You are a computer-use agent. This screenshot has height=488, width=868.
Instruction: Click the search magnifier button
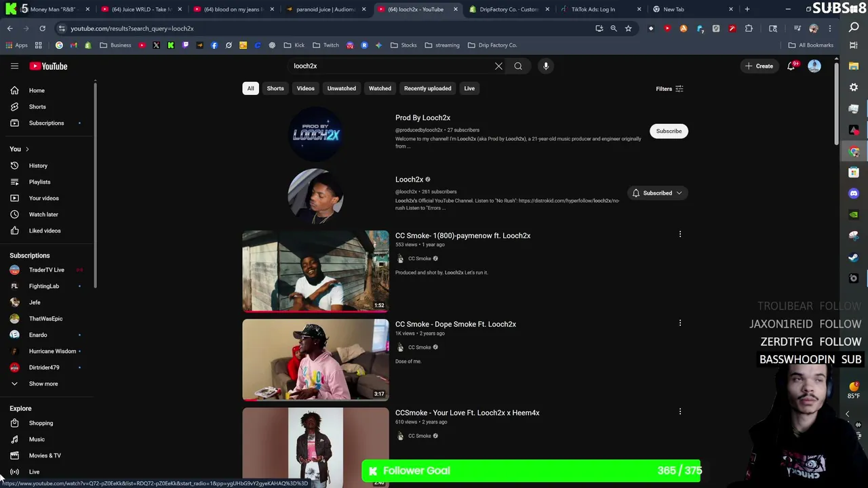(x=518, y=66)
